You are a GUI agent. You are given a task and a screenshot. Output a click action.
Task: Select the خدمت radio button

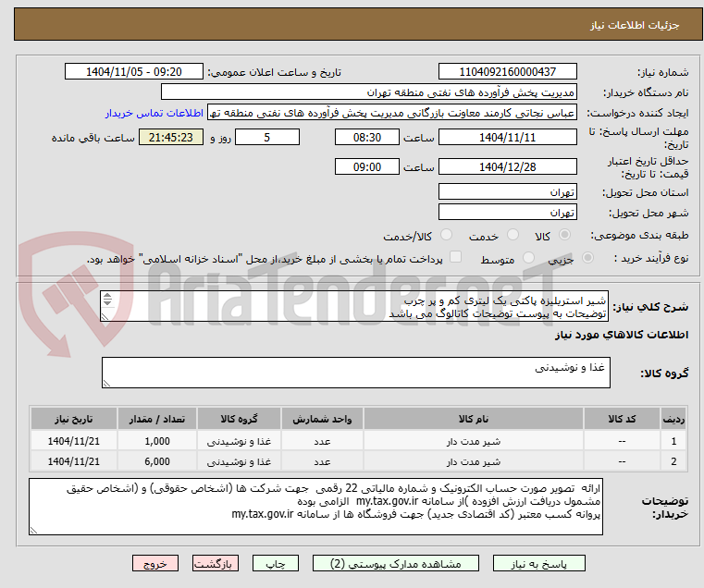(513, 235)
